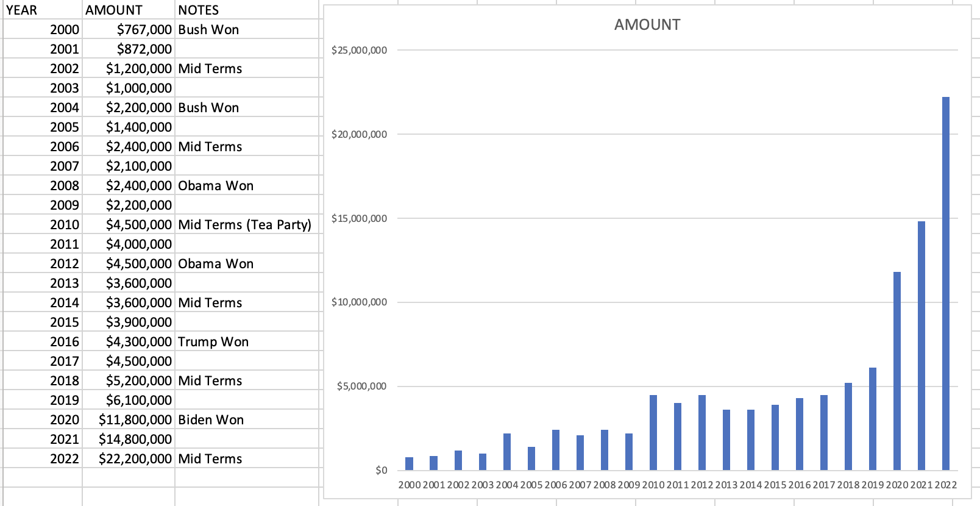The image size is (980, 506).
Task: Select the empty notes cell for 2019
Action: (246, 400)
